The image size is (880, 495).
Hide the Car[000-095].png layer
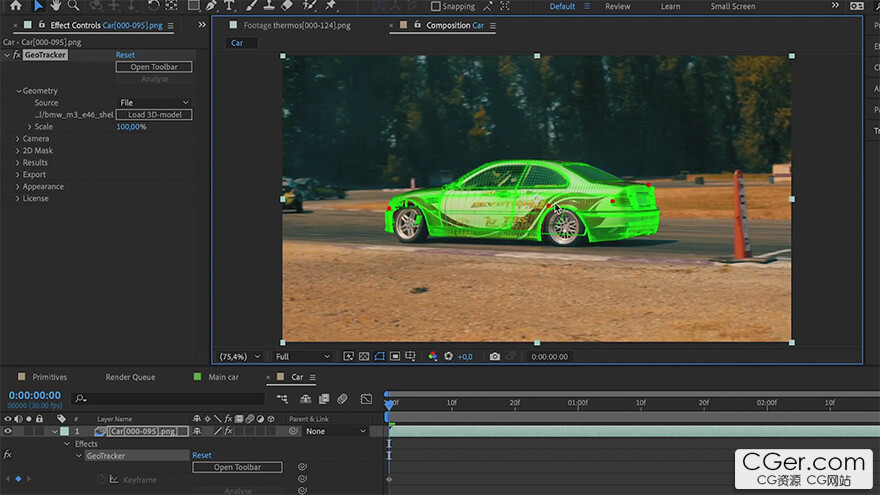coord(8,431)
